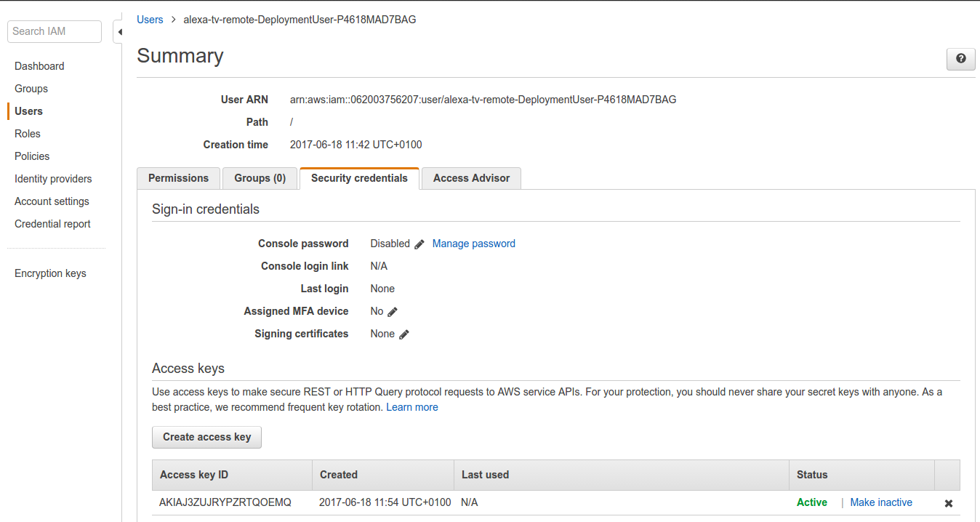The height and width of the screenshot is (522, 980).
Task: Click the Active status text
Action: tap(812, 502)
